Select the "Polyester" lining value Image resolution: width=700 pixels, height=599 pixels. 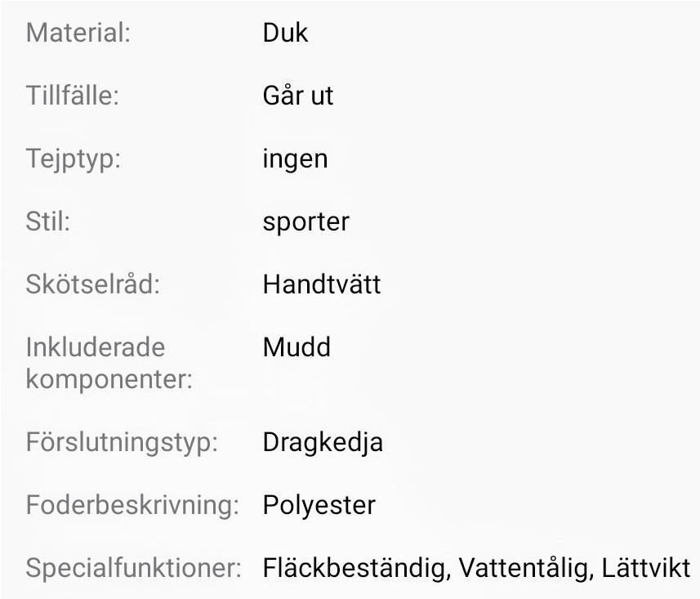[319, 505]
